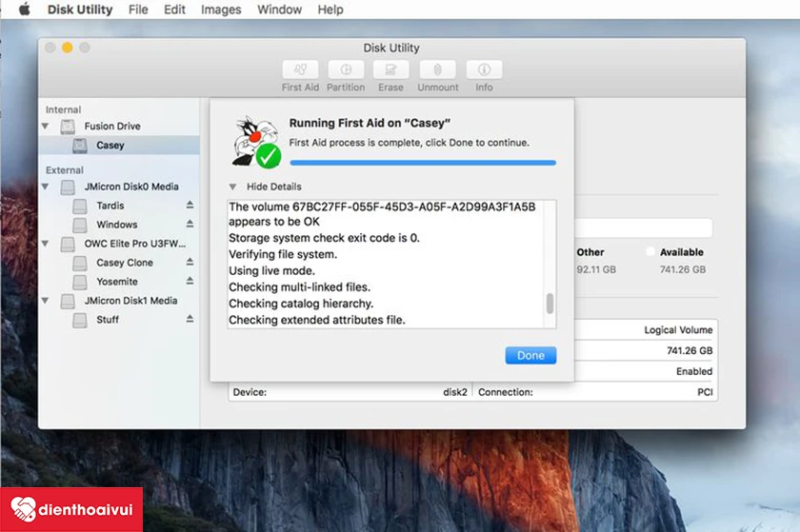Click the Done button
Screen dimensions: 800x532
click(x=530, y=356)
